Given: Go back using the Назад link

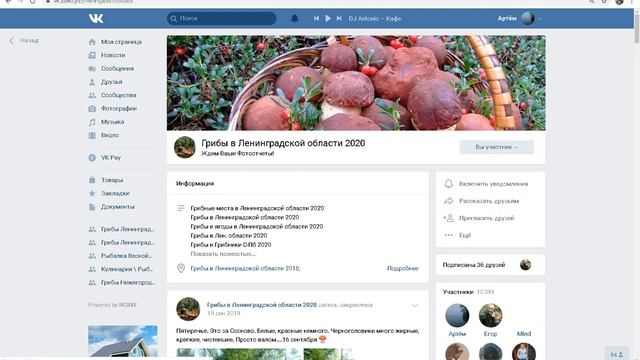Looking at the screenshot, I should (24, 40).
